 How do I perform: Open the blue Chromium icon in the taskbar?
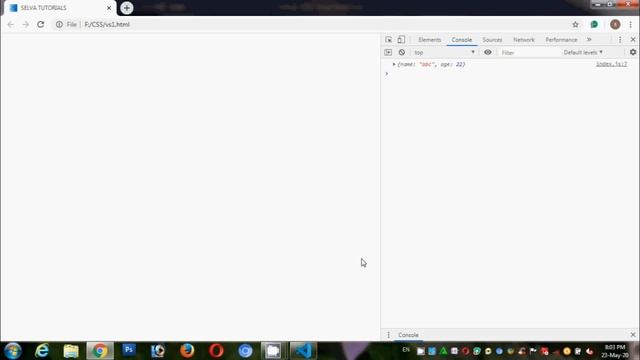pos(245,351)
